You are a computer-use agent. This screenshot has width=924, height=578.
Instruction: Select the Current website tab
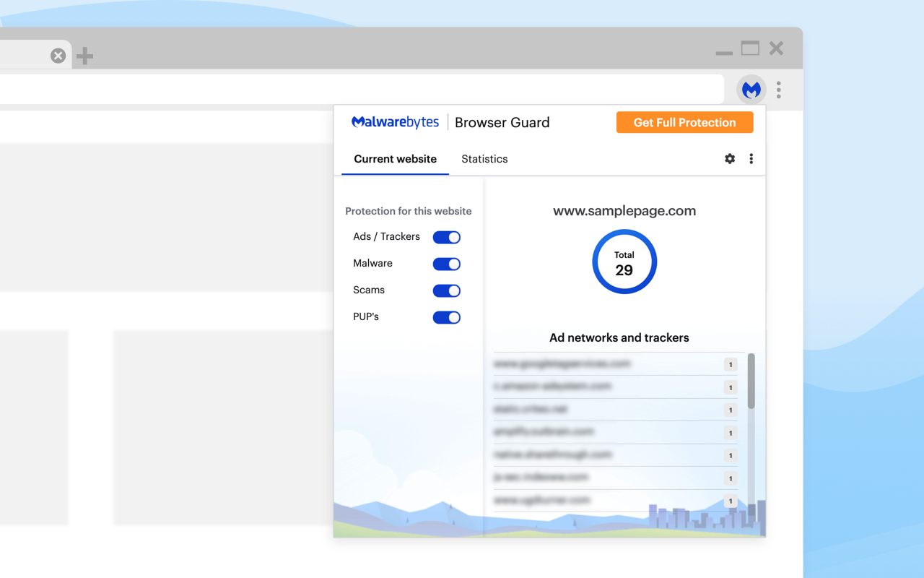tap(395, 159)
